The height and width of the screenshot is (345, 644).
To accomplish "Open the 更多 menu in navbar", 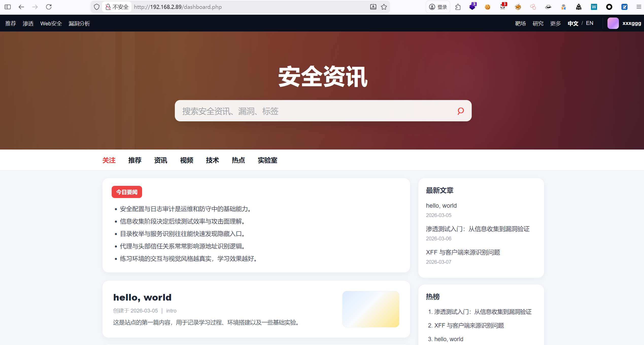I will (555, 23).
